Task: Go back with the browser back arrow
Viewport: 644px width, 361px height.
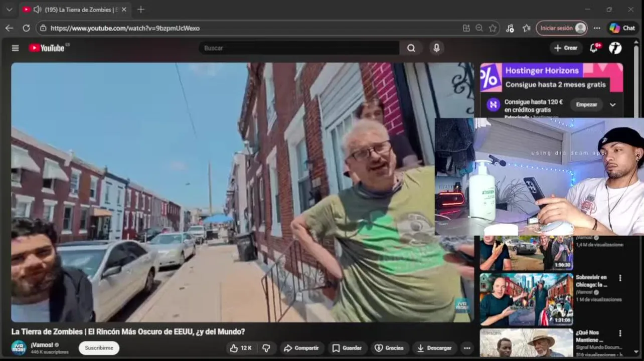Action: pos(9,28)
